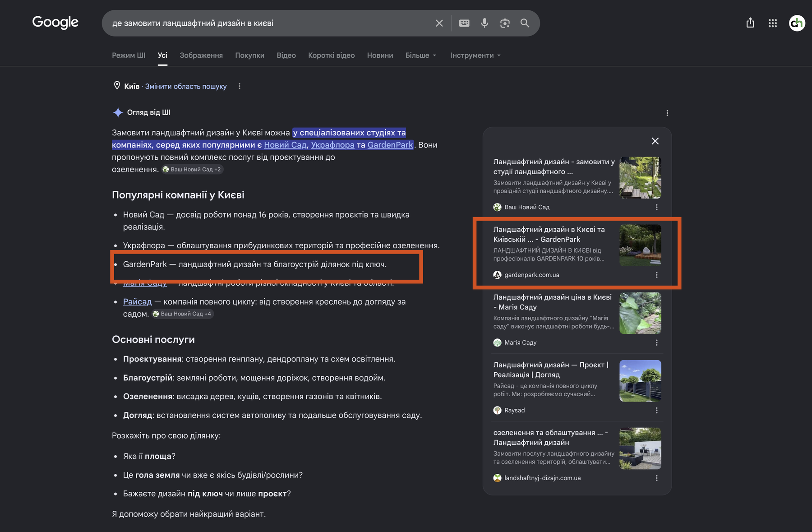This screenshot has width=812, height=532.
Task: Open search by image lens icon
Action: [505, 23]
